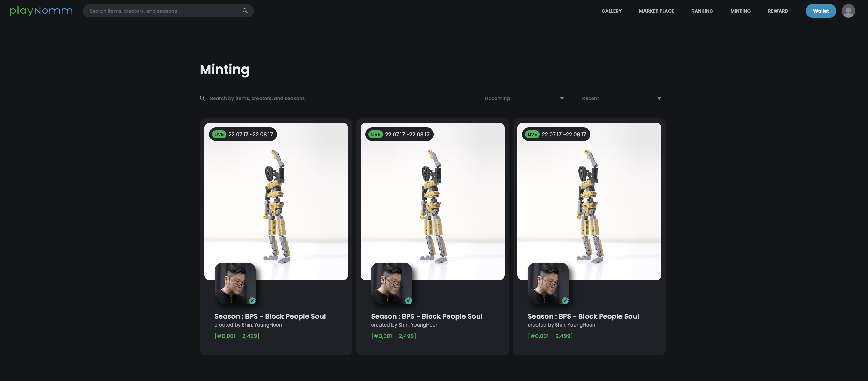Open the first card's robot figure image
868x381 pixels.
click(276, 201)
